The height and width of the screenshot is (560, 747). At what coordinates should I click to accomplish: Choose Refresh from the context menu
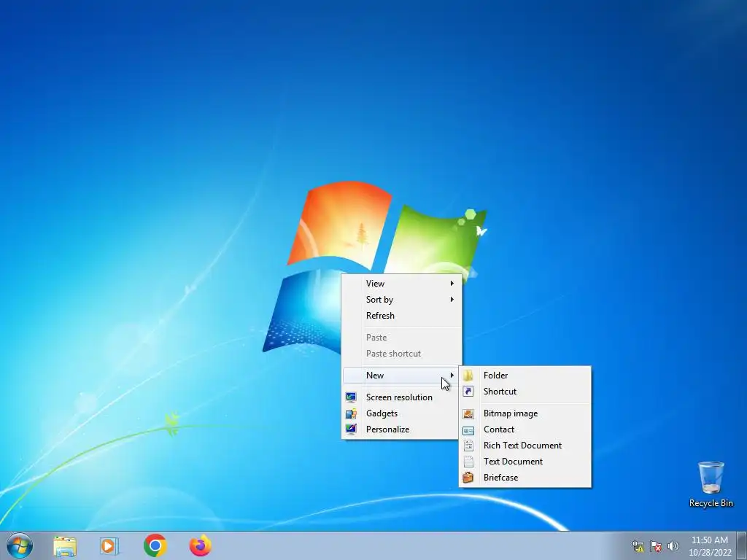[402, 316]
